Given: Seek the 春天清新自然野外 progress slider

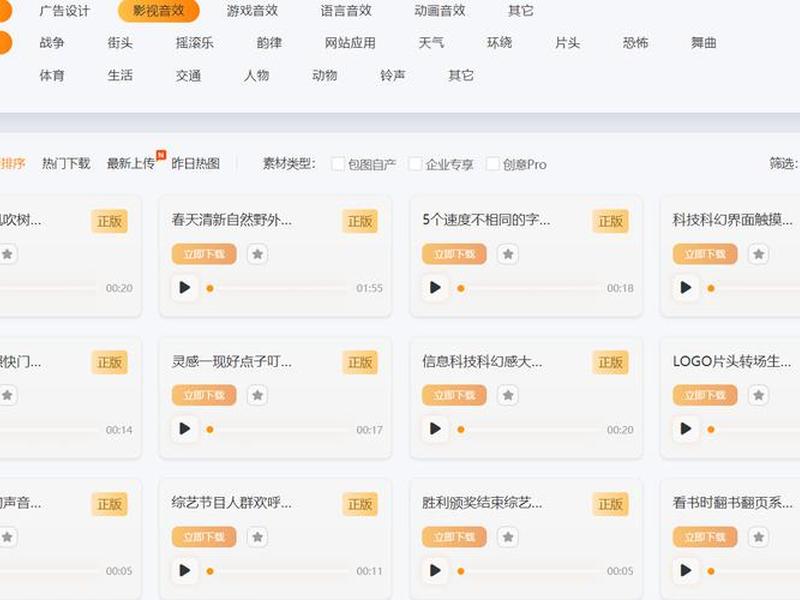Looking at the screenshot, I should [x=276, y=288].
